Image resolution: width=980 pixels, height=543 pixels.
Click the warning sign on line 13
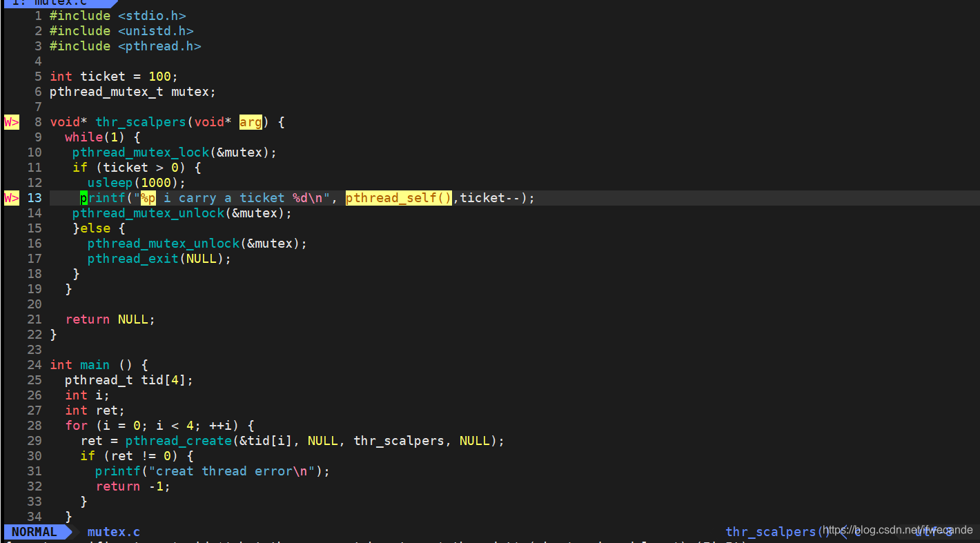click(12, 198)
